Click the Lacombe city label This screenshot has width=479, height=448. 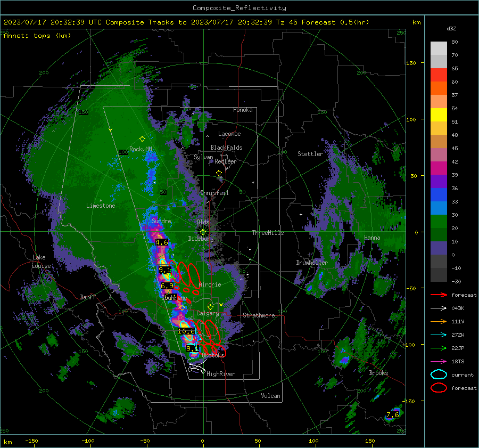[x=229, y=134]
